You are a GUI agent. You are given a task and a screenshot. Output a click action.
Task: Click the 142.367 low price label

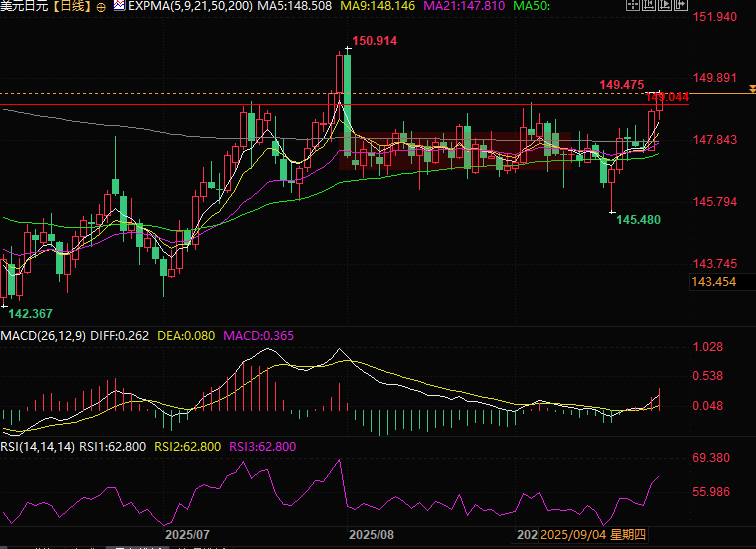click(x=30, y=314)
